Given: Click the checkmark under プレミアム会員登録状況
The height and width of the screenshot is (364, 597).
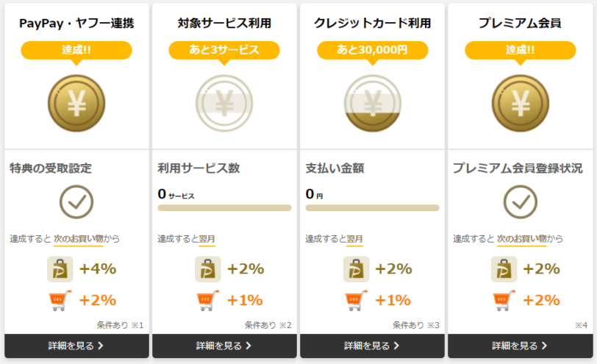Looking at the screenshot, I should coord(521,201).
